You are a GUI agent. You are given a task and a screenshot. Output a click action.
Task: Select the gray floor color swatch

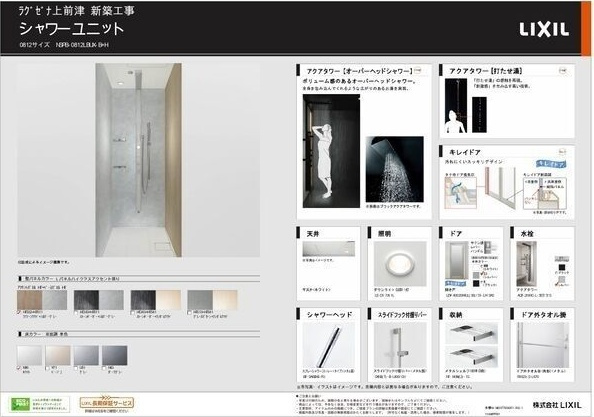[x=86, y=355]
